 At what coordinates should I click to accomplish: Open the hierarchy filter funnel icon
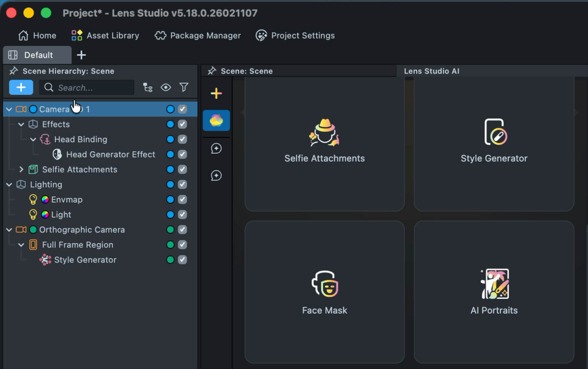(x=184, y=87)
